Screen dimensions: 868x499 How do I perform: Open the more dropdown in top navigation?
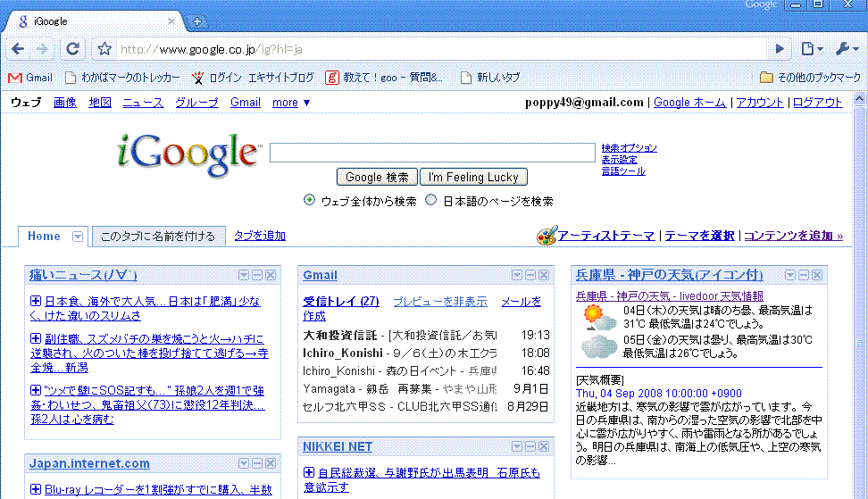click(x=291, y=103)
